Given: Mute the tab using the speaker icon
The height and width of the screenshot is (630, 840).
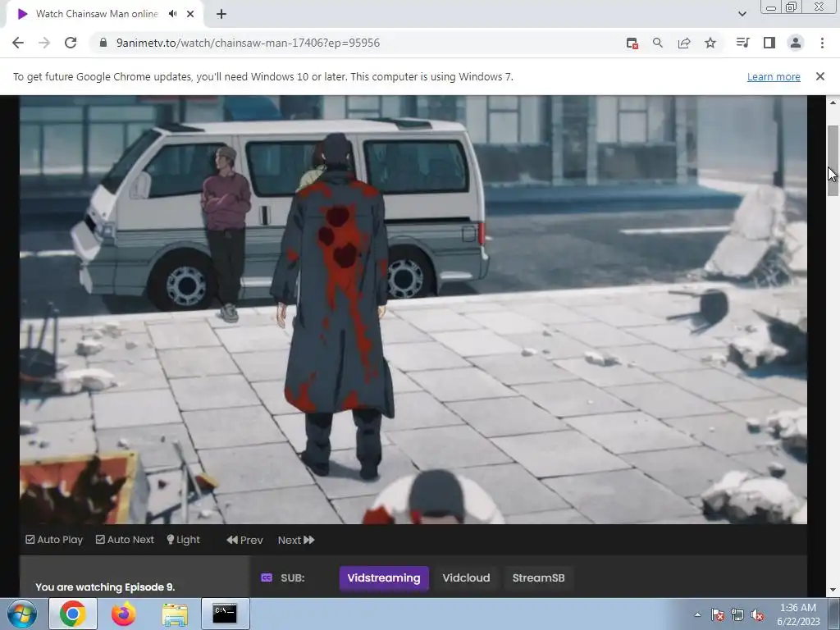Looking at the screenshot, I should (x=172, y=14).
